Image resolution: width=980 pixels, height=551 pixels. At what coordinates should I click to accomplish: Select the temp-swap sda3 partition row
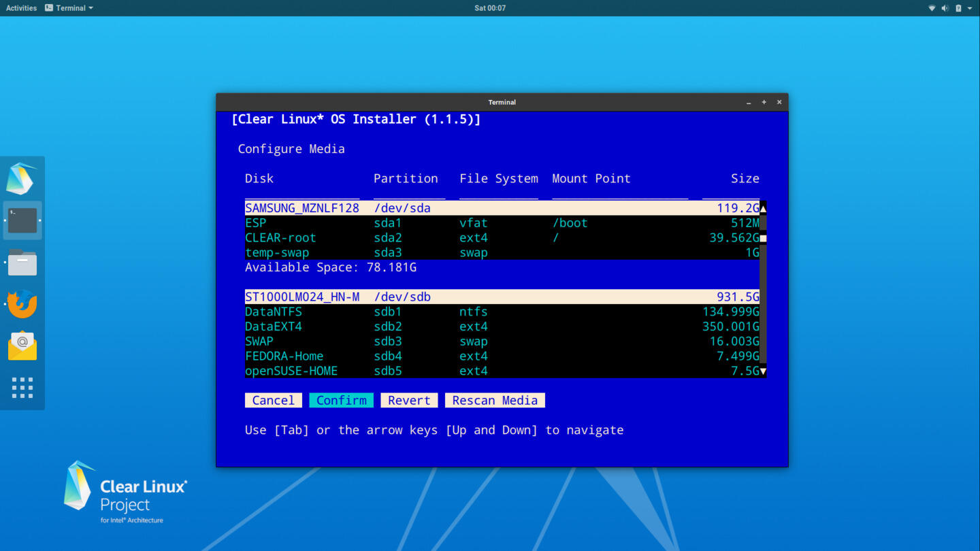coord(502,252)
